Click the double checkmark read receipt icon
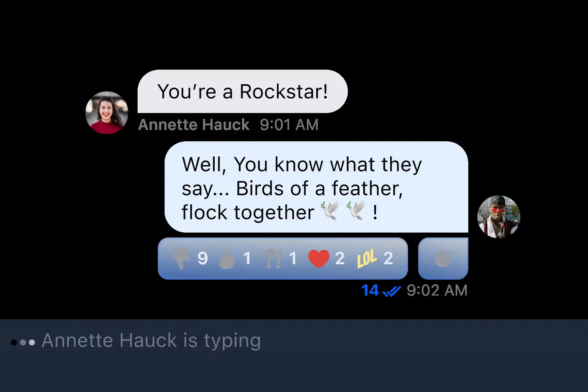The width and height of the screenshot is (588, 392). coord(391,291)
